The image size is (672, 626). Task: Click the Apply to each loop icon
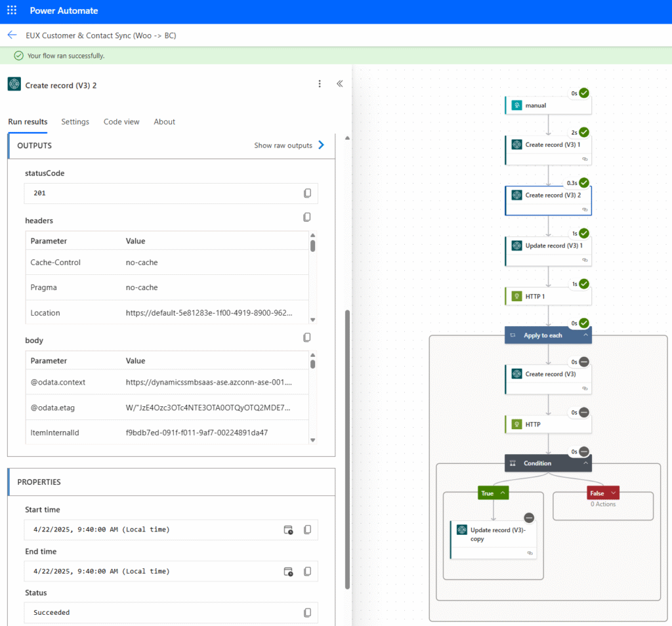(x=513, y=335)
